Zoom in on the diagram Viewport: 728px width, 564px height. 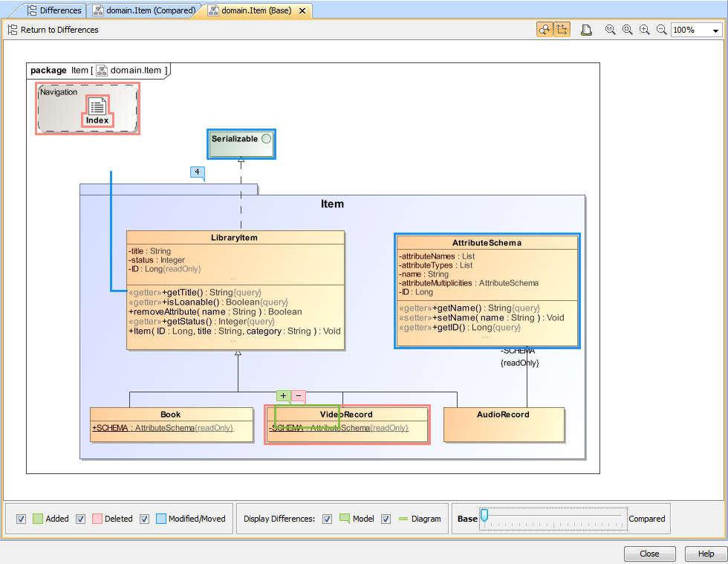point(644,29)
